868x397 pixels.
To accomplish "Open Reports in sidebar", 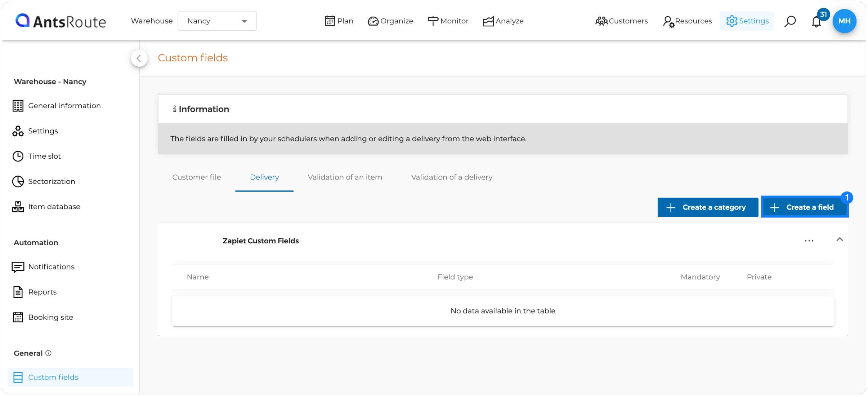I will coord(35,292).
